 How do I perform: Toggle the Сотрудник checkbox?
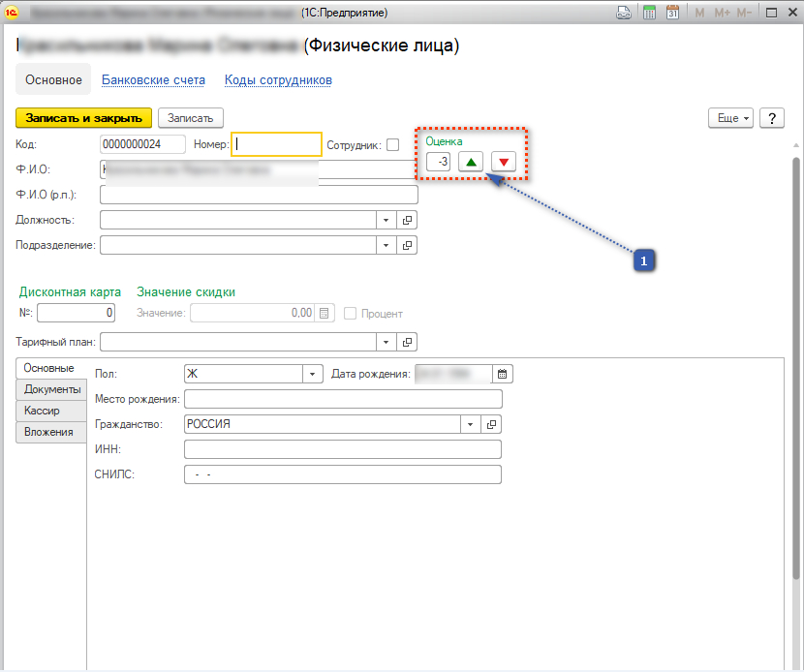pyautogui.click(x=392, y=145)
